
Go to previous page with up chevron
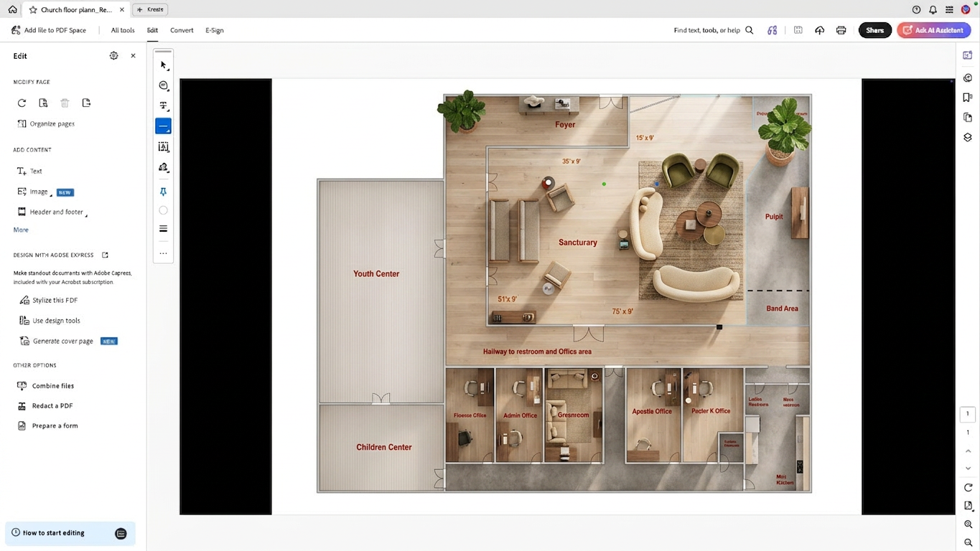(968, 451)
